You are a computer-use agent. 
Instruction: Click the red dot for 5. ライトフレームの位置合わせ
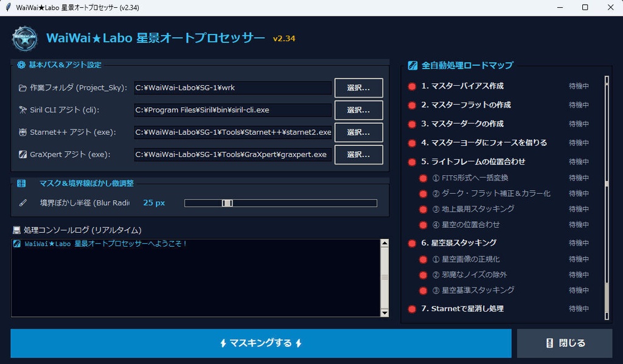[412, 162]
